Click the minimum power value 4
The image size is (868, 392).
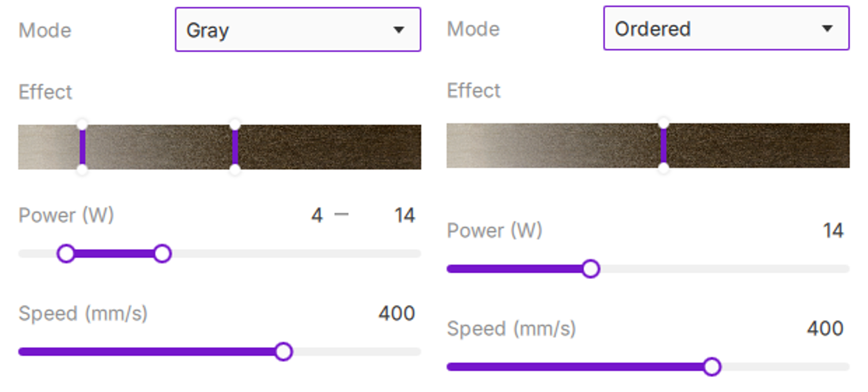(x=317, y=215)
